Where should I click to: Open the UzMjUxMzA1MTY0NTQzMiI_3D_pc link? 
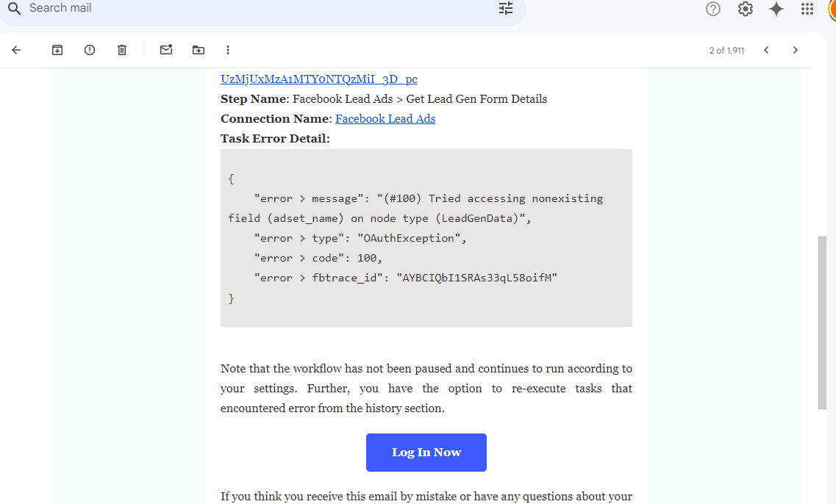point(319,79)
